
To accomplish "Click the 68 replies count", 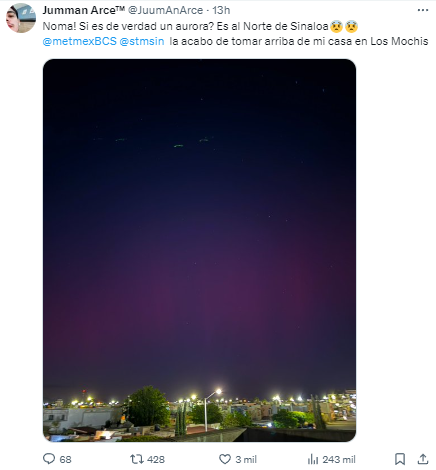I will [x=65, y=460].
